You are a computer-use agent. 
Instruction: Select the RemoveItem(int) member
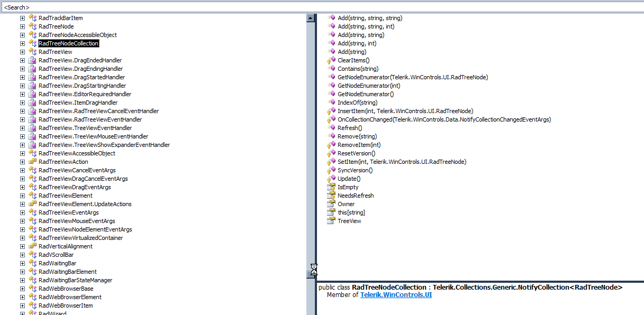[x=359, y=145]
